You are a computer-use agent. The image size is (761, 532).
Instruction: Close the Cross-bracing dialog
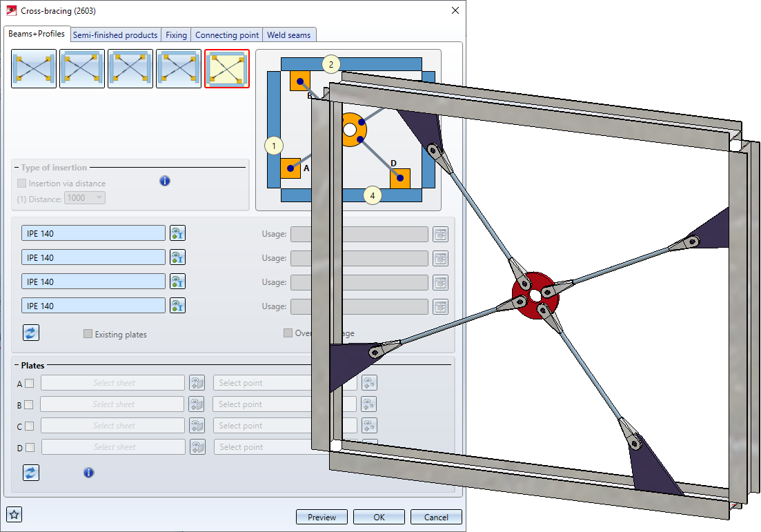pyautogui.click(x=455, y=10)
